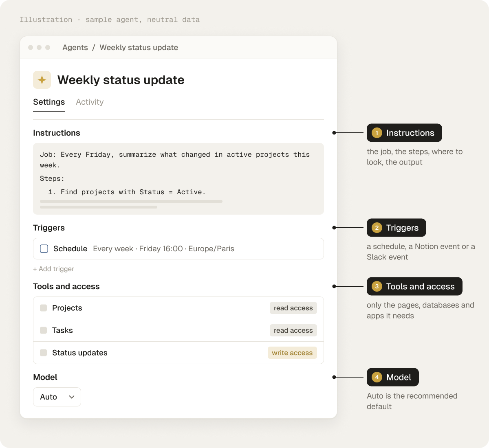Image resolution: width=489 pixels, height=448 pixels.
Task: Click Weekly status update breadcrumb item
Action: [139, 48]
